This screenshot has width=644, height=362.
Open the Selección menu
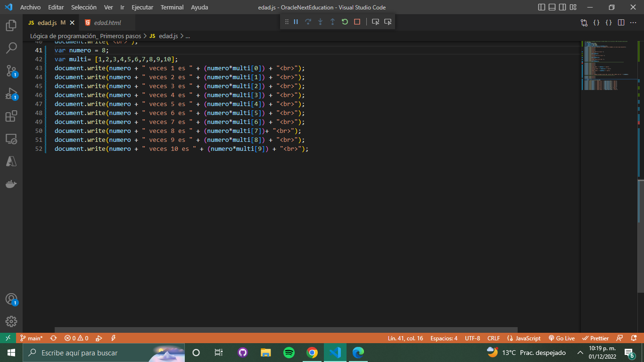point(84,7)
